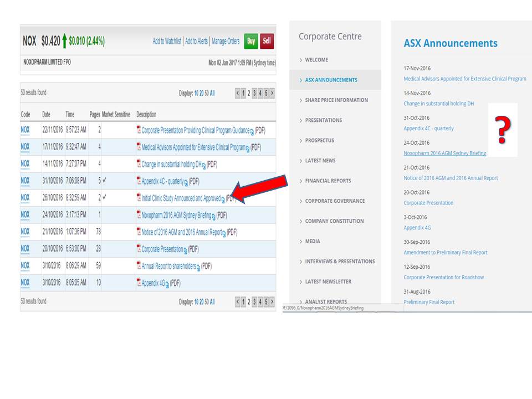Open Corporate Governance menu item

click(335, 201)
